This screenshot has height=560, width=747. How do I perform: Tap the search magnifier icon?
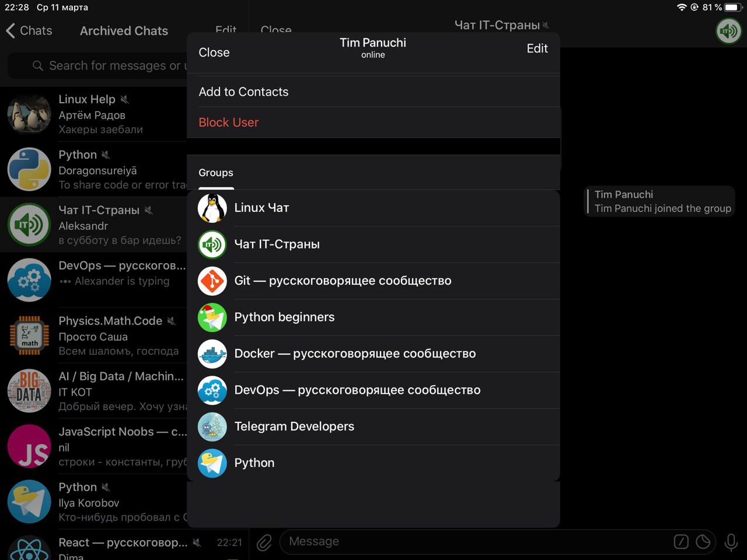coord(38,66)
